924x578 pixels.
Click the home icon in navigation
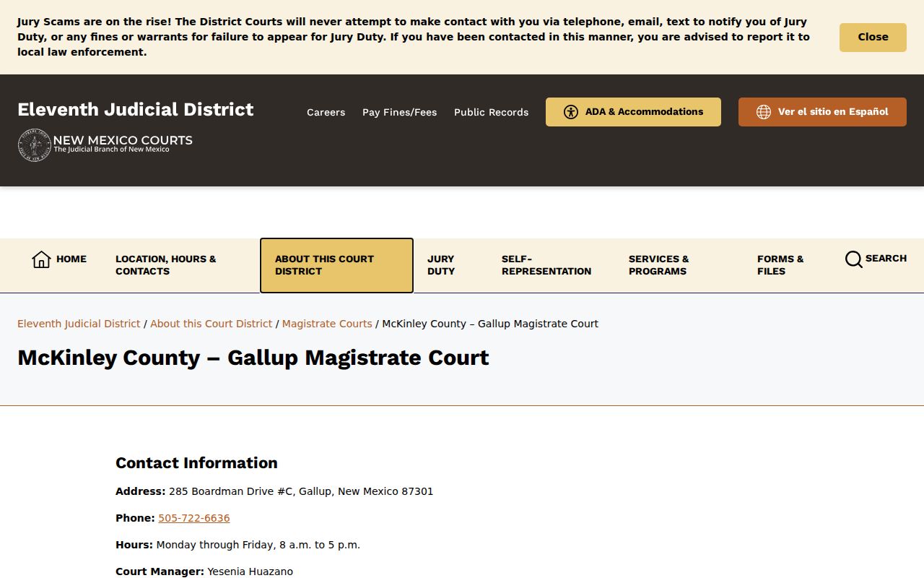[x=41, y=259]
